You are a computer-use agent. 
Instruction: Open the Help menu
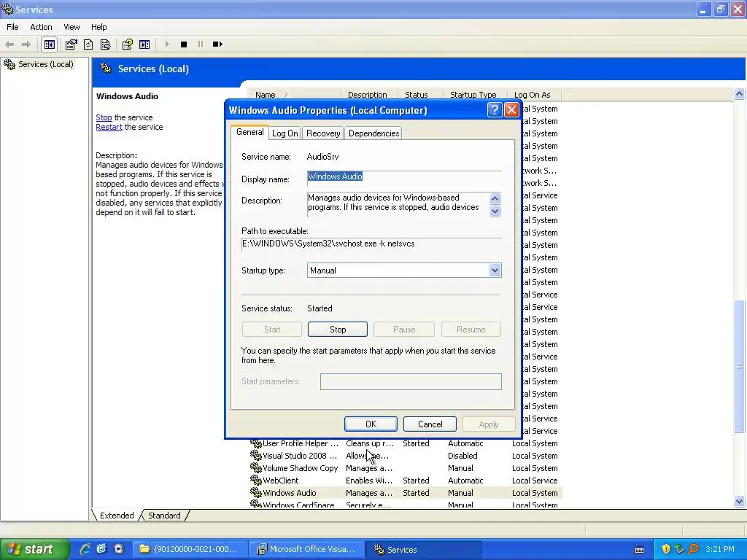coord(98,27)
